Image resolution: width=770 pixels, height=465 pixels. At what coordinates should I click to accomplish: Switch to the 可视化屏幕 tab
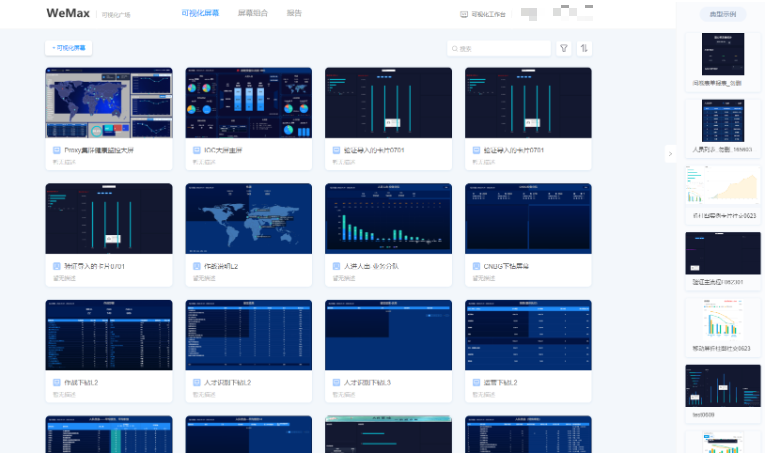(200, 13)
